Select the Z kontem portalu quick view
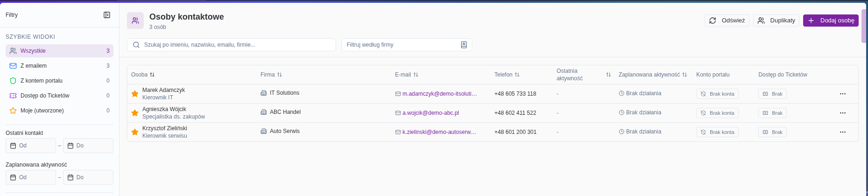 (x=59, y=81)
